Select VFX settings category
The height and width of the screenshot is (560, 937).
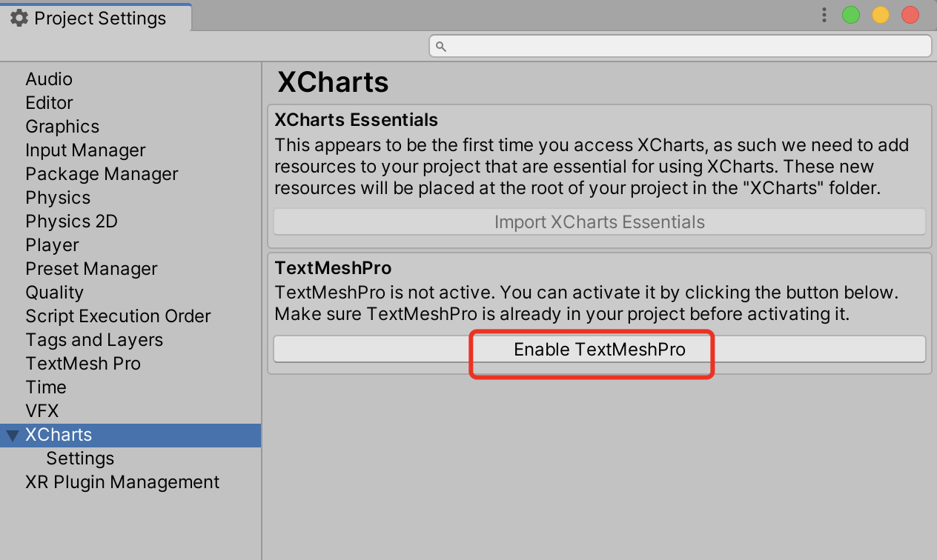[42, 411]
